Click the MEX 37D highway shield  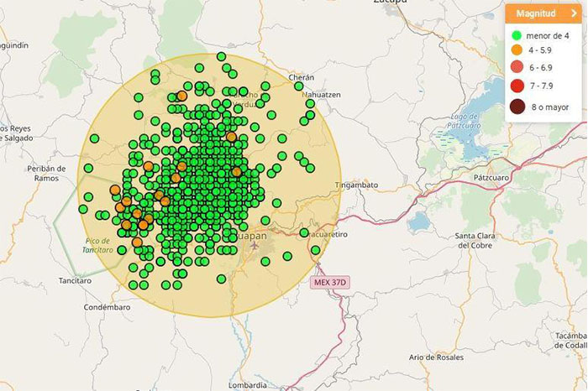point(329,283)
